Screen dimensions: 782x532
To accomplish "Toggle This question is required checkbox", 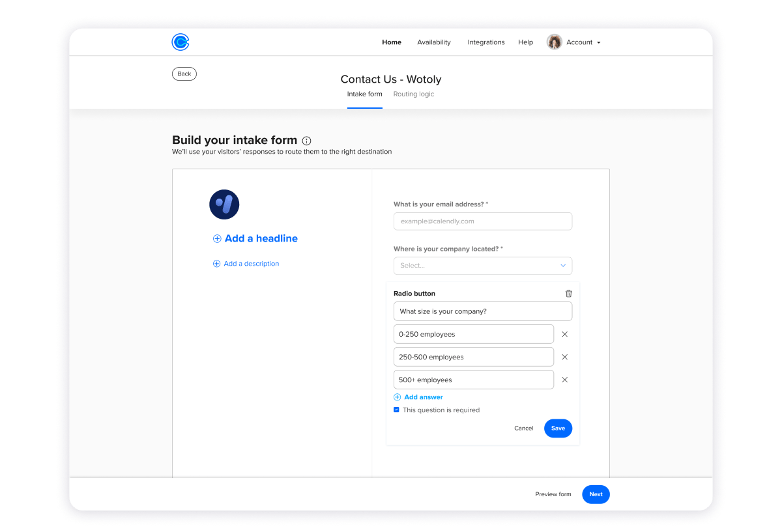I will tap(396, 410).
